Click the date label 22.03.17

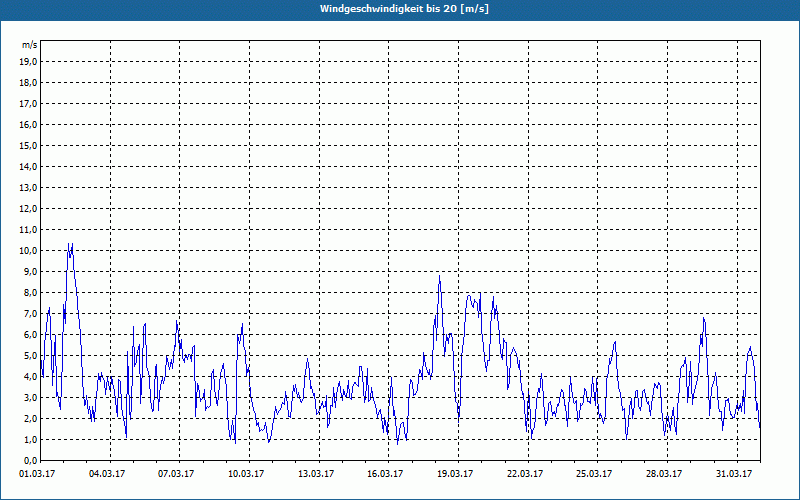click(x=525, y=474)
